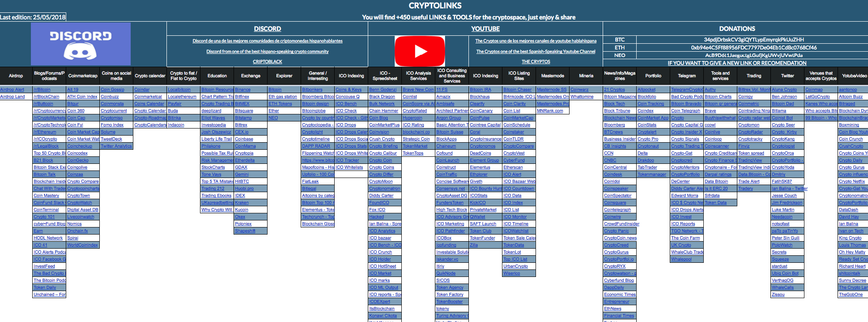Open the Consensys.net link

pyautogui.click(x=450, y=189)
